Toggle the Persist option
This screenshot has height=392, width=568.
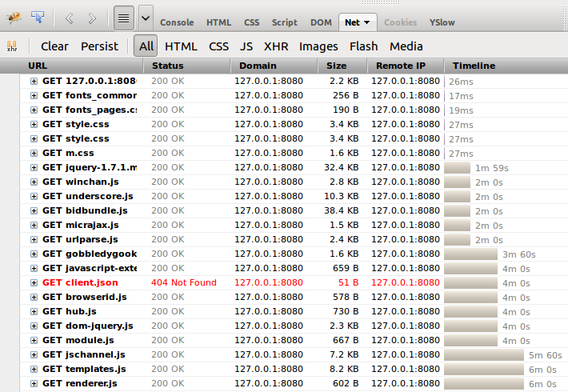click(99, 46)
